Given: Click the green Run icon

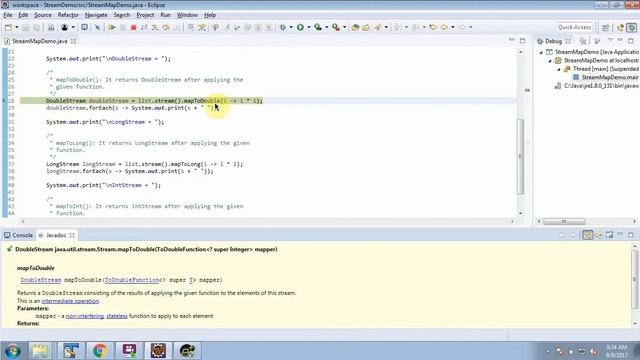Looking at the screenshot, I should (300, 27).
